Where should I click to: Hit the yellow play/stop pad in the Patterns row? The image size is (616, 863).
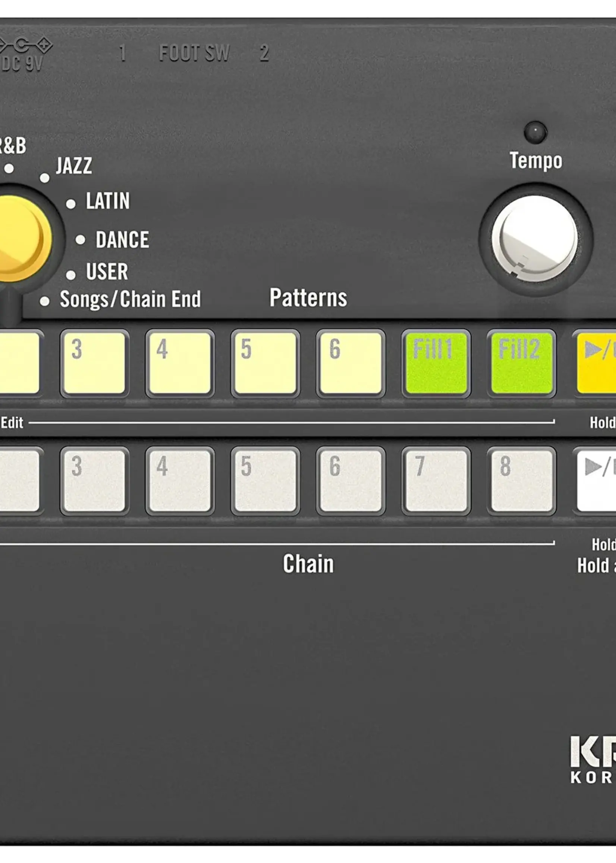(x=595, y=363)
